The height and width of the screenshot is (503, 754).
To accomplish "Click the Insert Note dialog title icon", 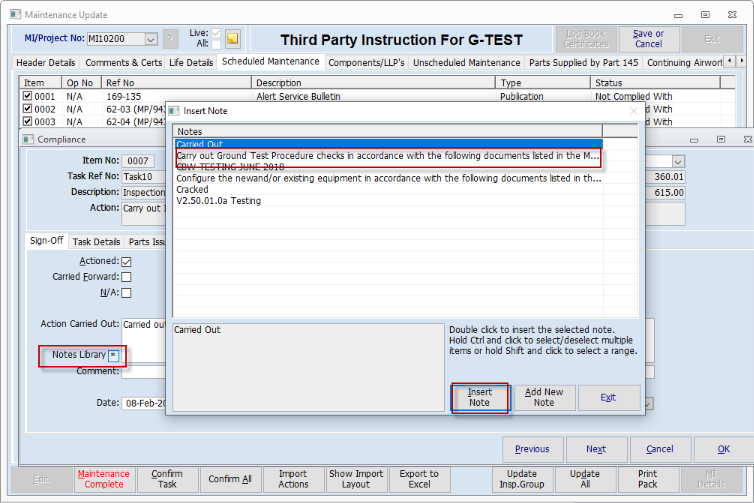I will click(x=173, y=110).
